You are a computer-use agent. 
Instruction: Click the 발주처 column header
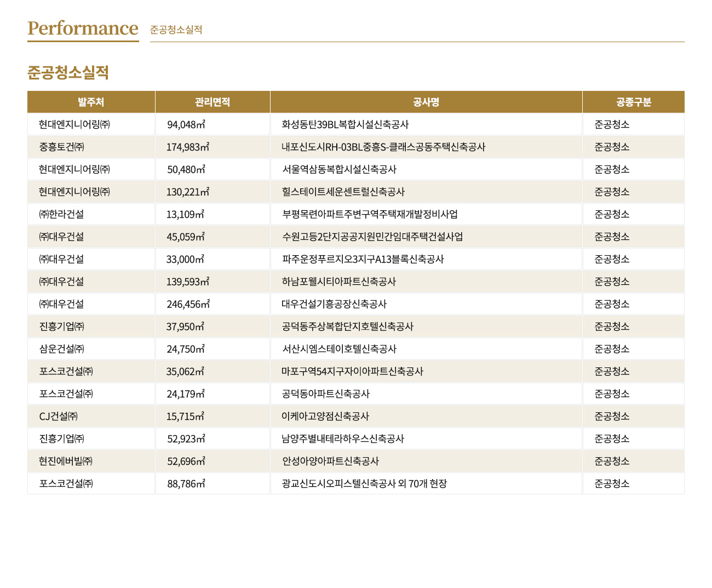pos(91,102)
